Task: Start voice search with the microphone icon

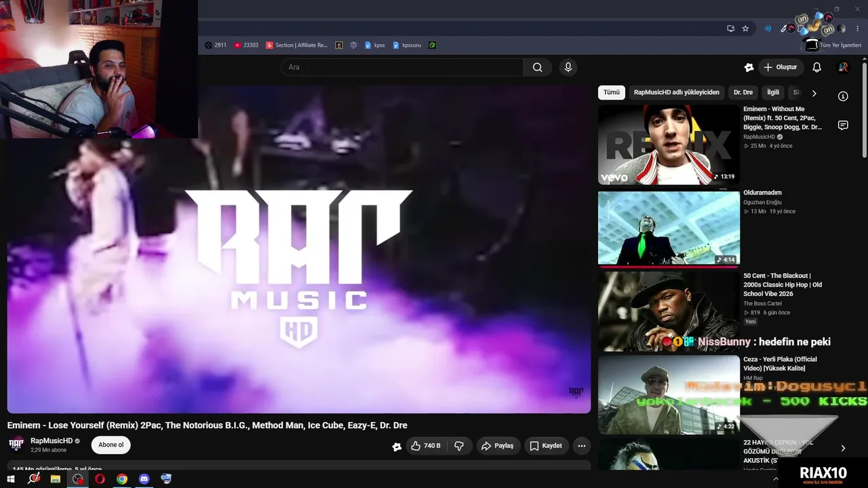Action: [x=568, y=67]
